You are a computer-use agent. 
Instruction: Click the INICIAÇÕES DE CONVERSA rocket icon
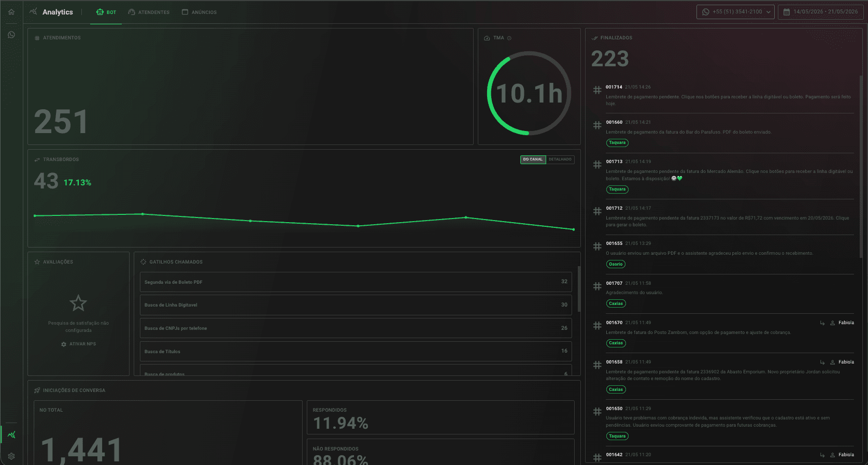coord(37,390)
